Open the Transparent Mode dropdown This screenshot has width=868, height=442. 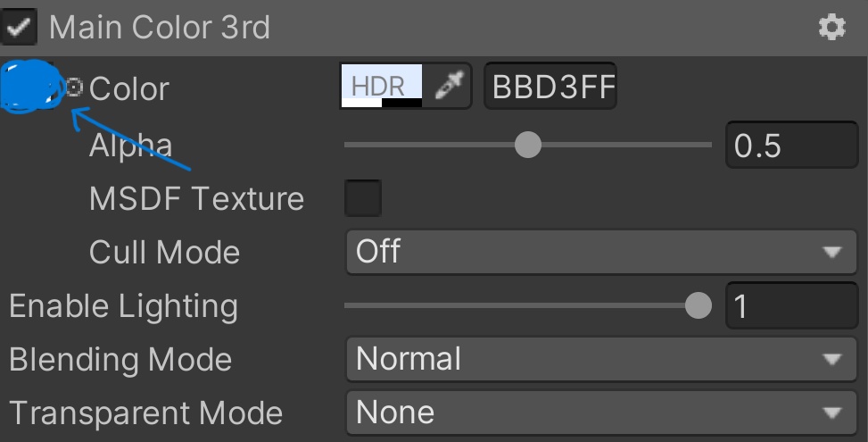[x=594, y=413]
